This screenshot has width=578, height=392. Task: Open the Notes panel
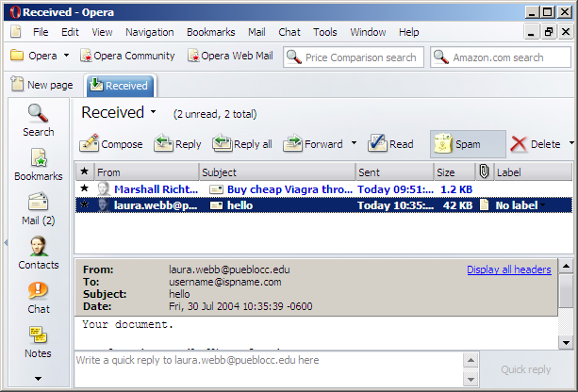pyautogui.click(x=38, y=341)
